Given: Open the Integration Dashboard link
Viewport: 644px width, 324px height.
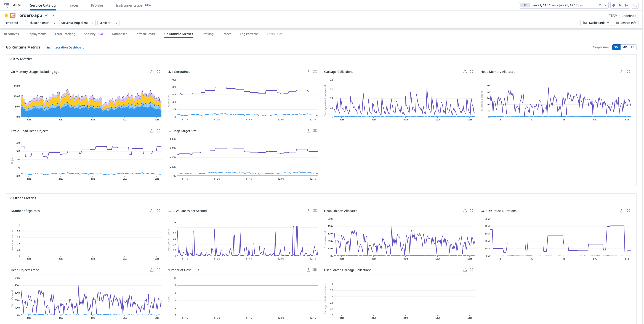Looking at the screenshot, I should (68, 47).
